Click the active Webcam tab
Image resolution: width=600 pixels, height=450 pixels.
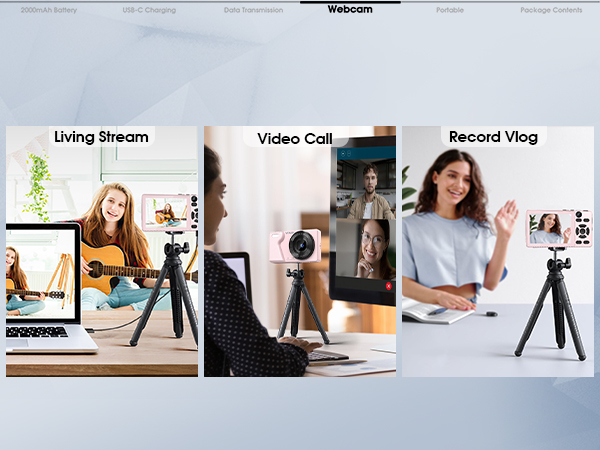pyautogui.click(x=350, y=9)
